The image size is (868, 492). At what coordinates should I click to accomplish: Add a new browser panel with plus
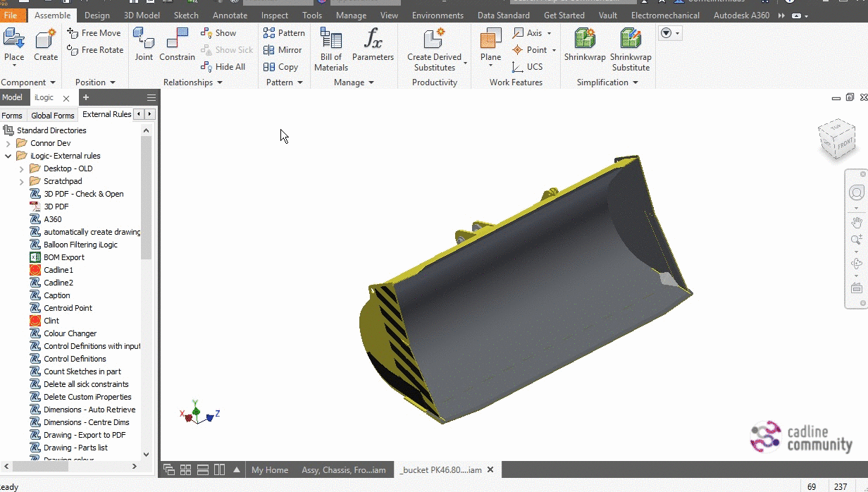click(x=86, y=98)
